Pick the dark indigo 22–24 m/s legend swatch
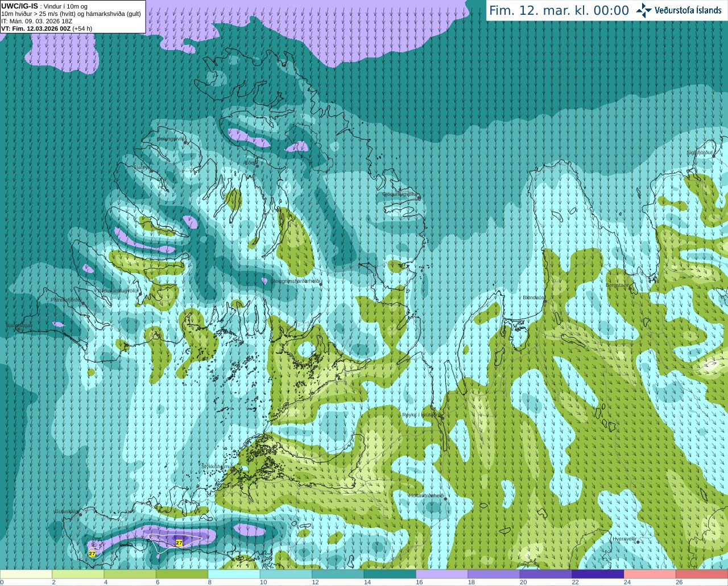 coord(598,574)
